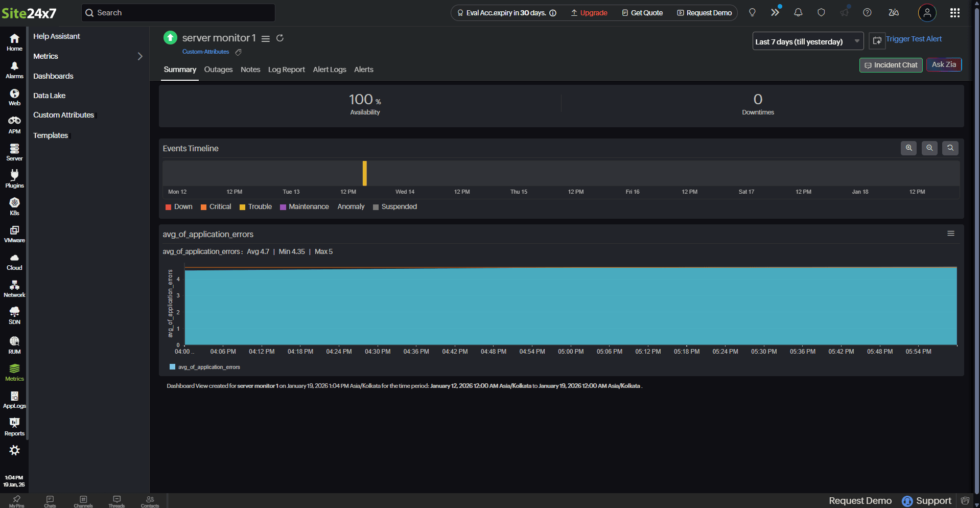
Task: Open the Last 7 days time period dropdown
Action: coord(807,41)
